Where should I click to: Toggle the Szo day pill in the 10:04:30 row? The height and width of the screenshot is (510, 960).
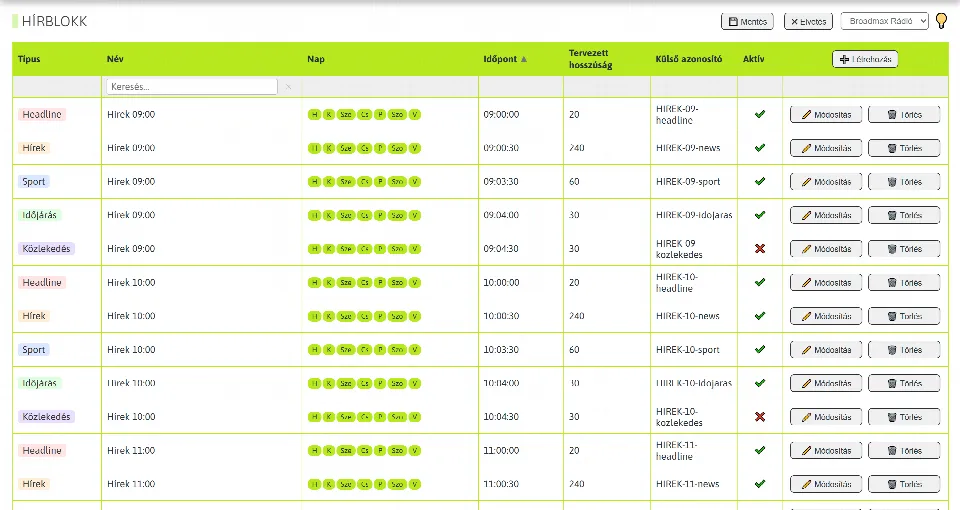coord(397,417)
